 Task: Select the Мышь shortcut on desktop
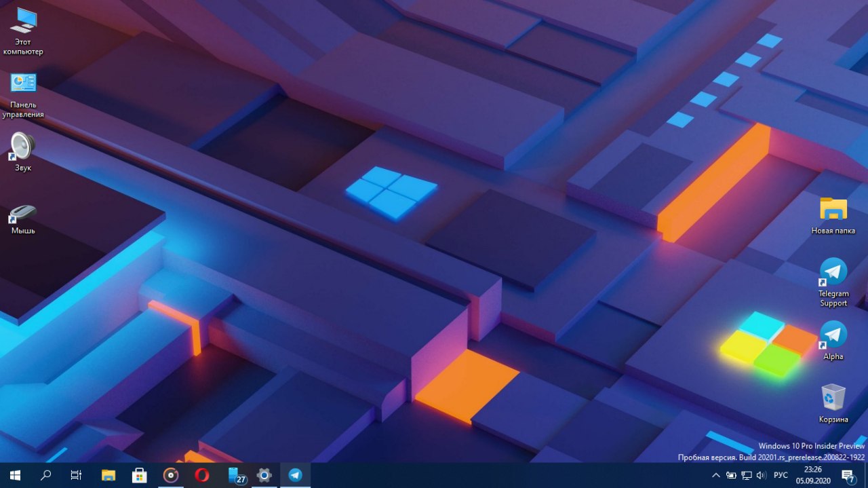[23, 219]
